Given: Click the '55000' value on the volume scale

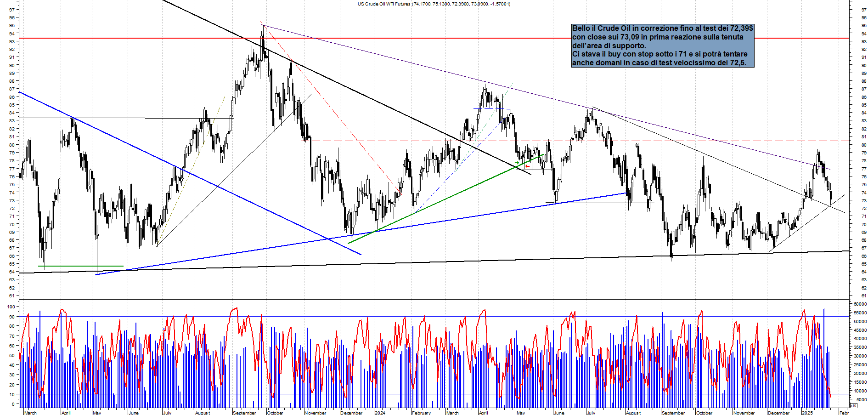Looking at the screenshot, I should (x=860, y=313).
